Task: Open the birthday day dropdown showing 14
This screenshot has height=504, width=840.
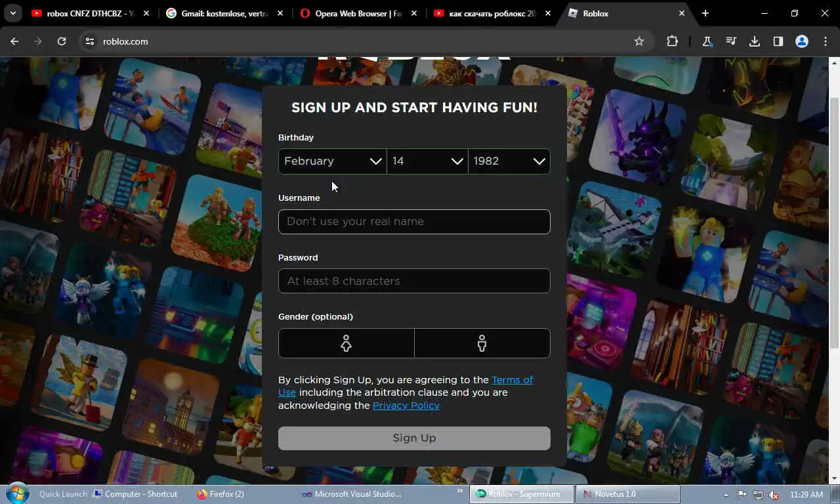Action: (x=427, y=161)
